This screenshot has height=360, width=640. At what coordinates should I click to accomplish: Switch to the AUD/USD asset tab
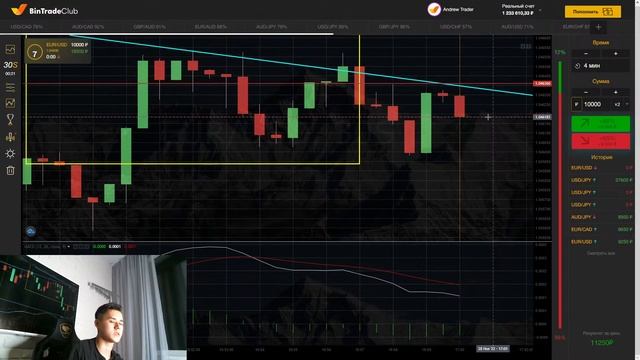517,27
